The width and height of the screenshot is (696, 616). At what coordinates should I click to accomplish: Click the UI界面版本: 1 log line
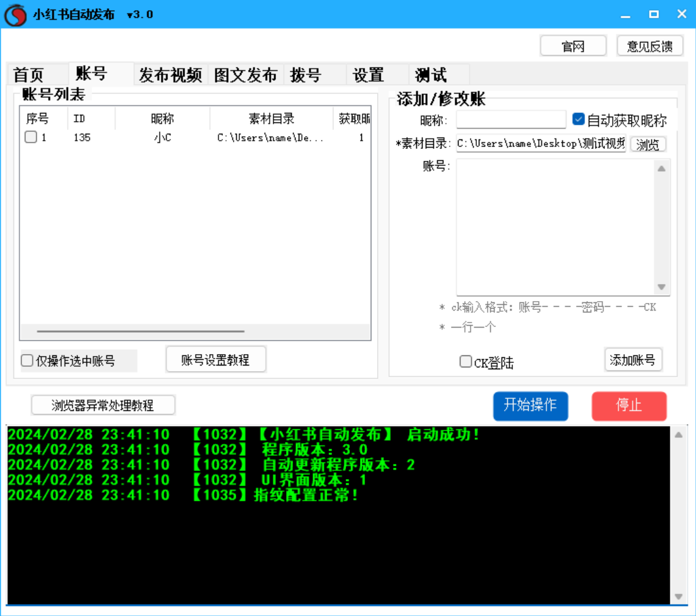click(188, 480)
